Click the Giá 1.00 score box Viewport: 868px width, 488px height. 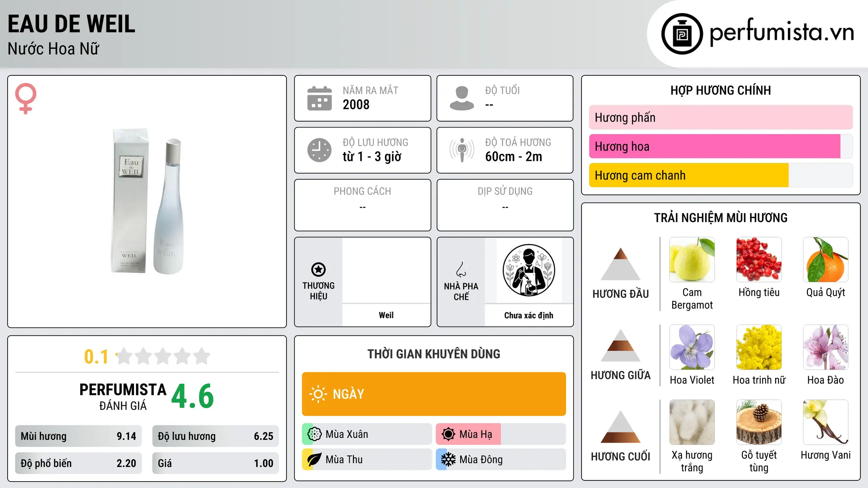[215, 463]
